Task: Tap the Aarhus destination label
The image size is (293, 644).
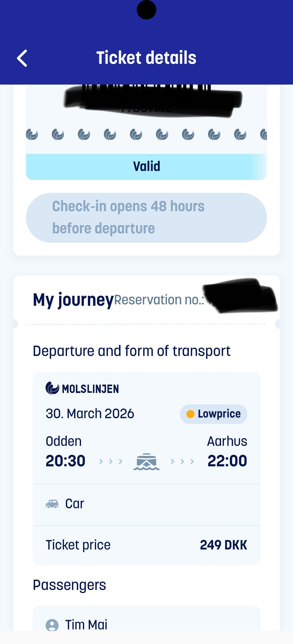Action: pyautogui.click(x=227, y=441)
